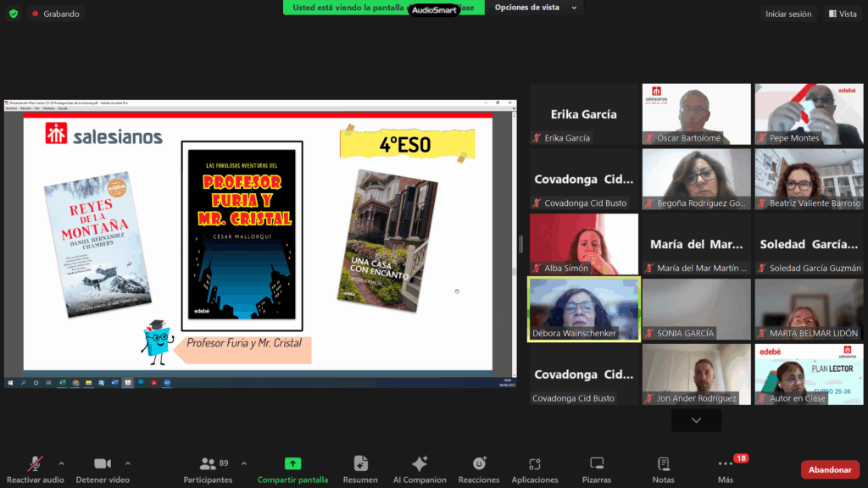Open Aplicaciones in toolbar
This screenshot has height=488, width=868.
click(x=535, y=469)
